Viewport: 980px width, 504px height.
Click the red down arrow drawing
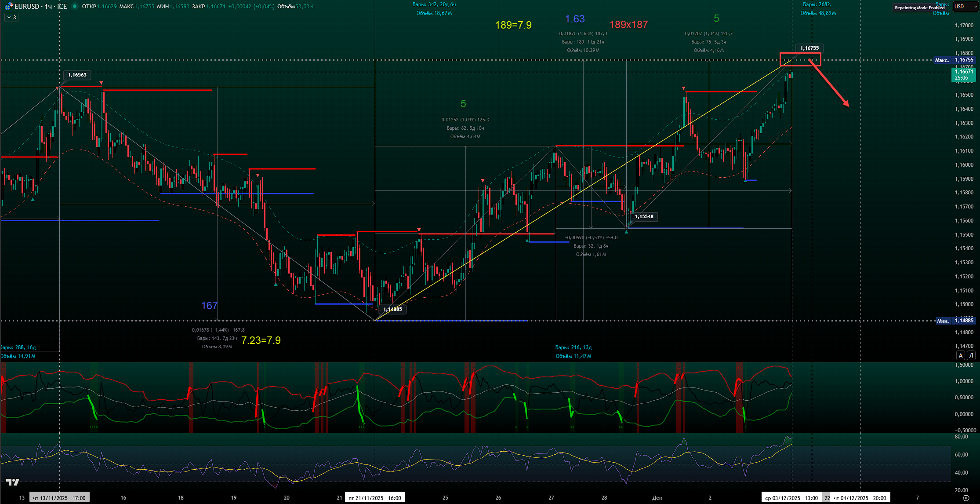(x=829, y=84)
